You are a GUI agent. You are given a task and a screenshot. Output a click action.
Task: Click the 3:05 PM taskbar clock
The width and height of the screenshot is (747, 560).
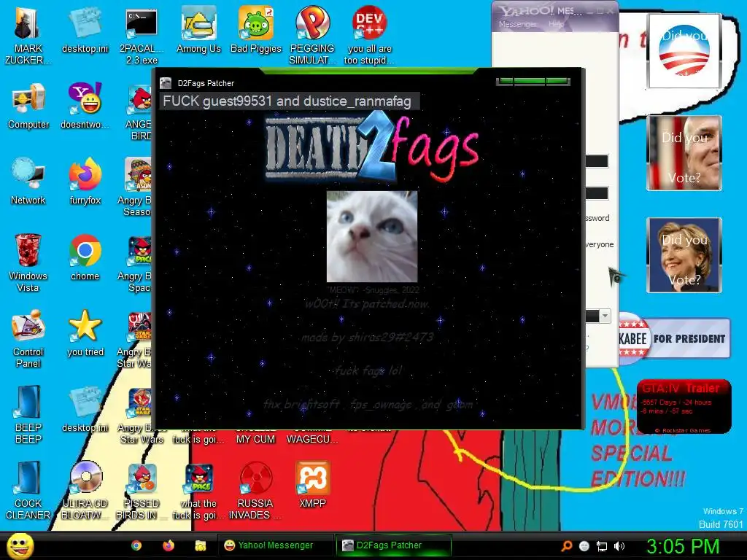(x=683, y=545)
